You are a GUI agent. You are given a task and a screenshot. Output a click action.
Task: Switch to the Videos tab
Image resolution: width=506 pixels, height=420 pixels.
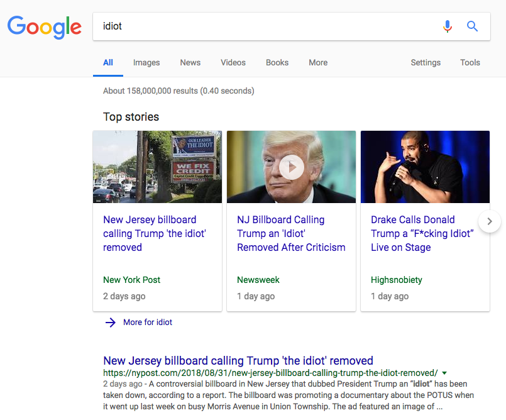point(233,63)
